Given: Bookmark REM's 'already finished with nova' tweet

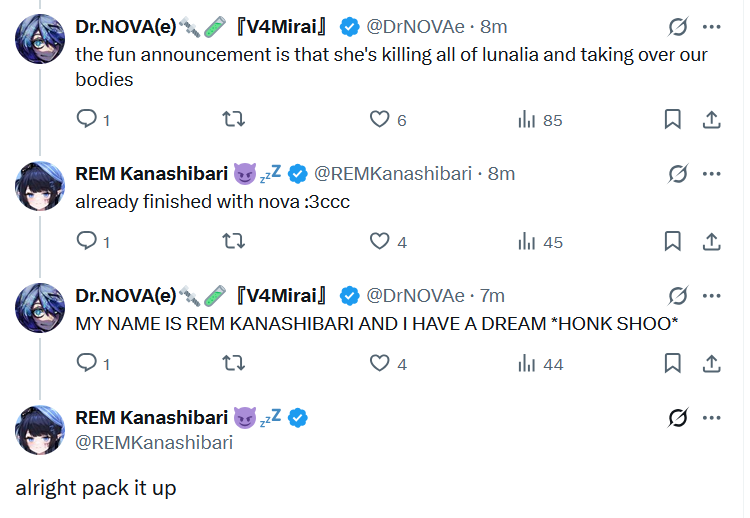Looking at the screenshot, I should (x=673, y=242).
